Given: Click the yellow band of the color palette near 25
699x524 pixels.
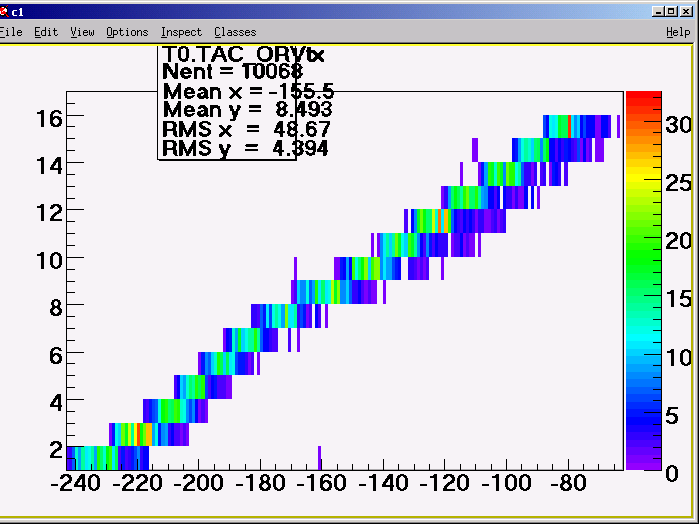Looking at the screenshot, I should coord(644,177).
